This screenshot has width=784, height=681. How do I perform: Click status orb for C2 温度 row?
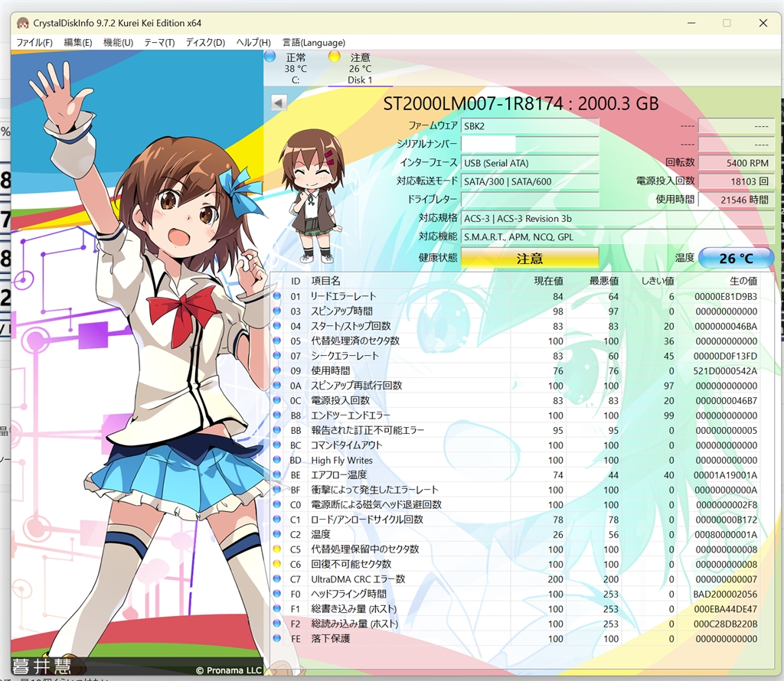coord(277,533)
